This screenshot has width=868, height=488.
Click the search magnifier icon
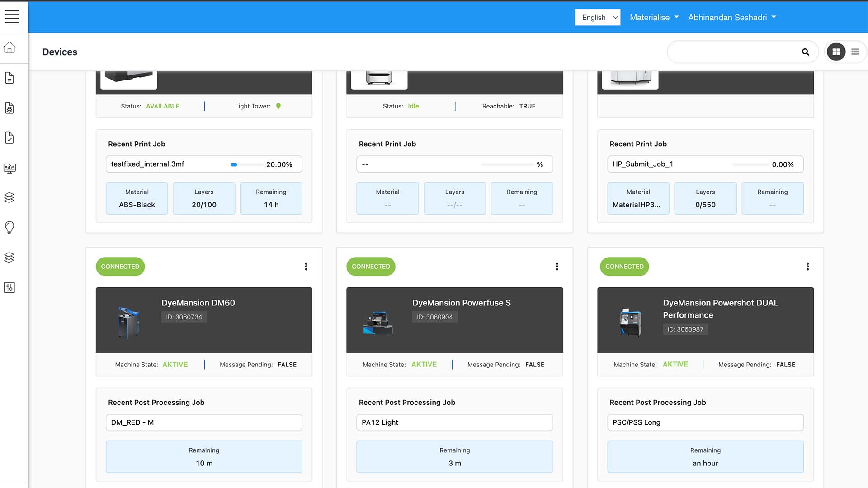coord(805,52)
